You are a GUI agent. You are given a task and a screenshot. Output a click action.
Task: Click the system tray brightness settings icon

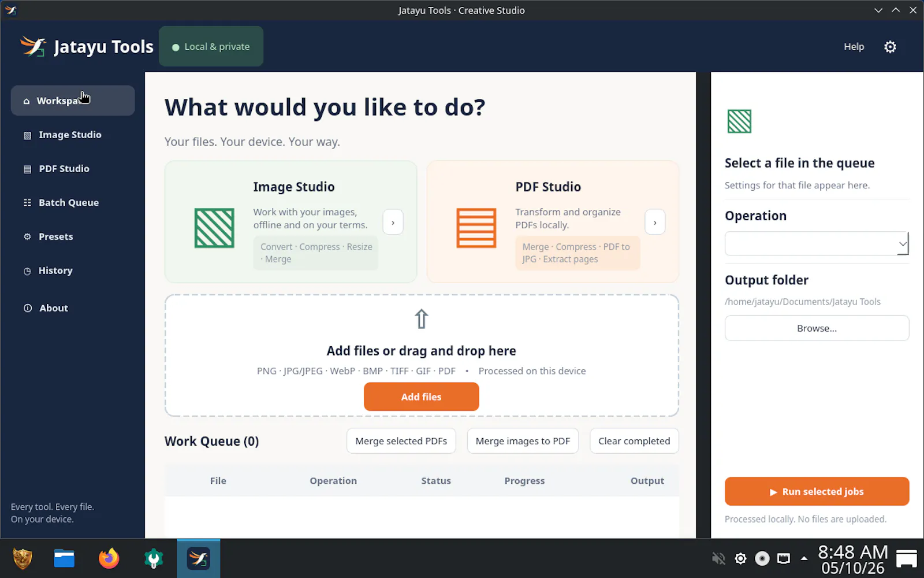pyautogui.click(x=740, y=558)
